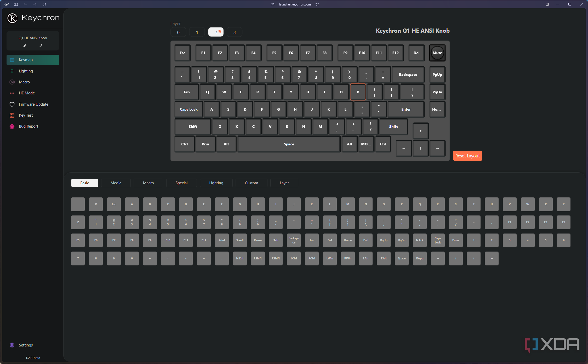Switch to the Basic keycode tab
This screenshot has width=588, height=364.
tap(84, 183)
